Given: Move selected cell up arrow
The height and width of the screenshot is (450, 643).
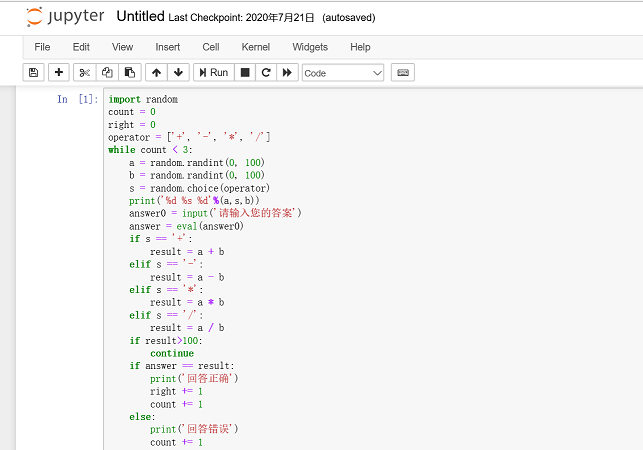Looking at the screenshot, I should click(x=156, y=73).
